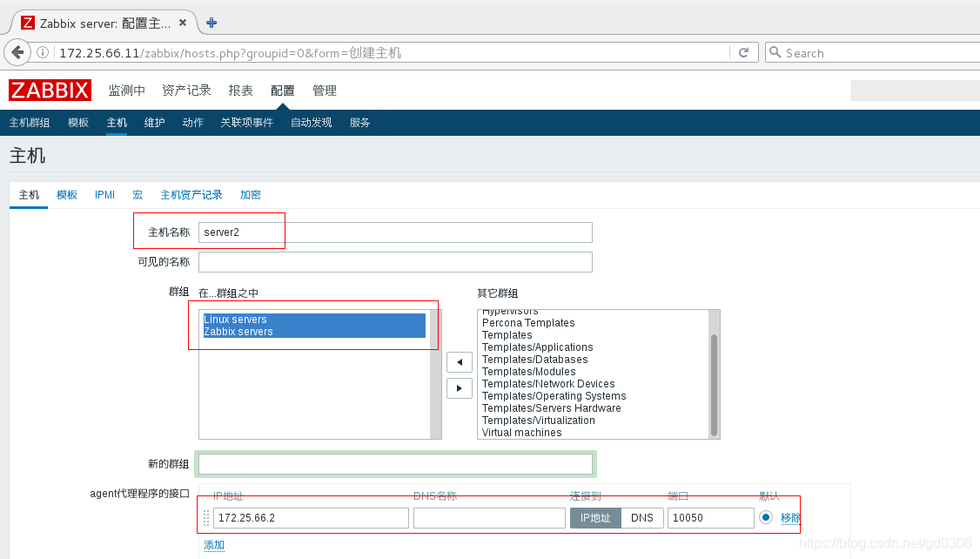The height and width of the screenshot is (559, 980).
Task: Select the 主机 form tab
Action: tap(29, 195)
